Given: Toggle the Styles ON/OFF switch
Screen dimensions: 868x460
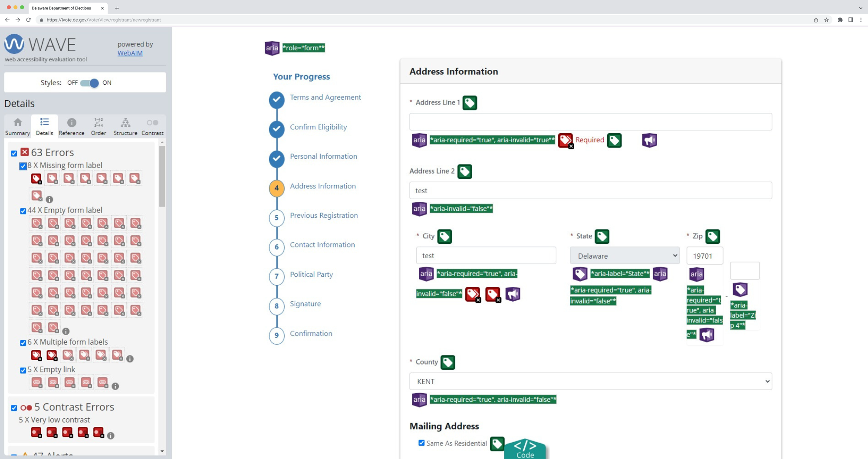Looking at the screenshot, I should 89,83.
